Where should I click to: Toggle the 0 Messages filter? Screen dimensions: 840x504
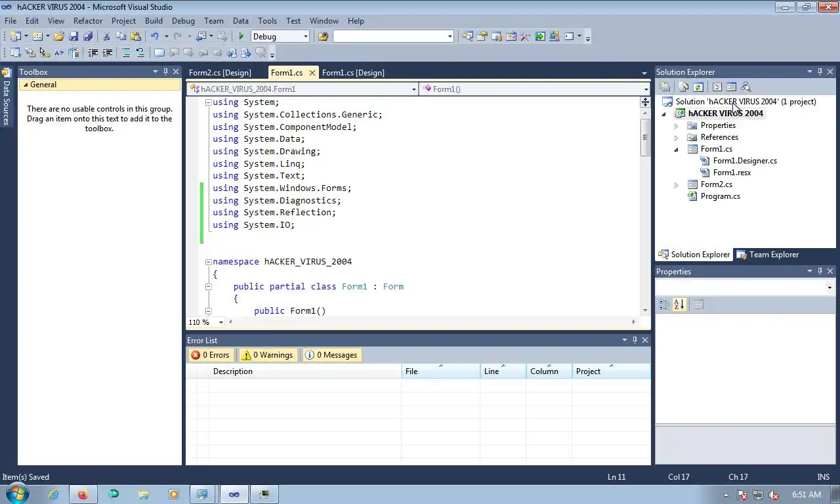(x=332, y=355)
